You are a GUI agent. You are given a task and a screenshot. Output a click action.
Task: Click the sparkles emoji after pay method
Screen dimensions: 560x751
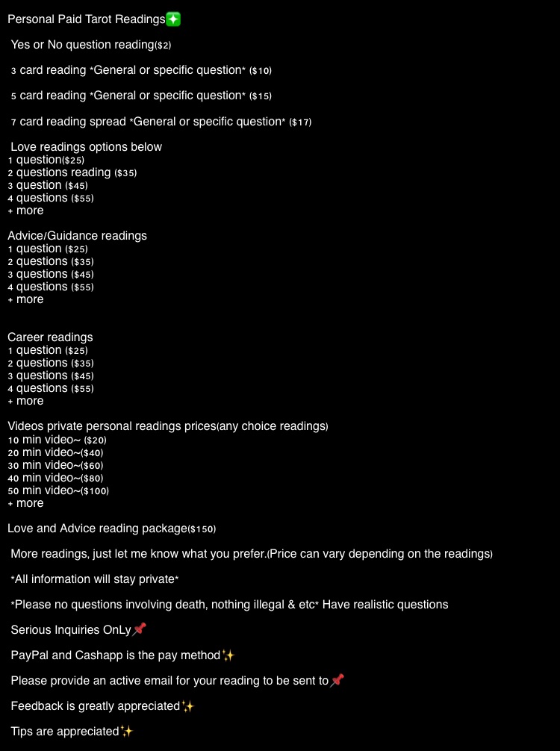coord(228,655)
